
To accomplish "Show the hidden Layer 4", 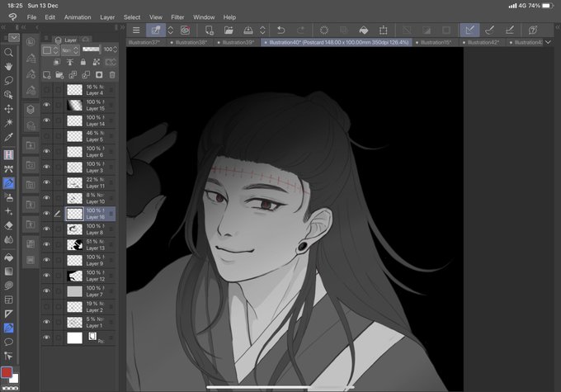I will tap(46, 89).
